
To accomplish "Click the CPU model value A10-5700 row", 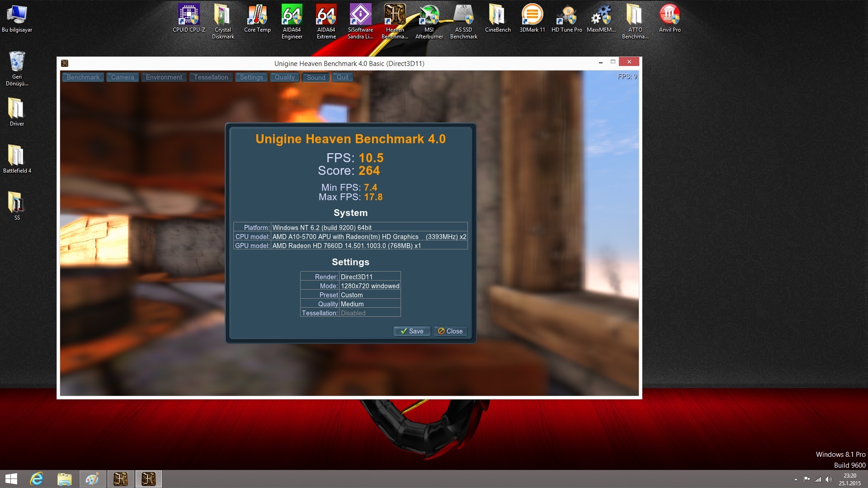I will click(350, 237).
